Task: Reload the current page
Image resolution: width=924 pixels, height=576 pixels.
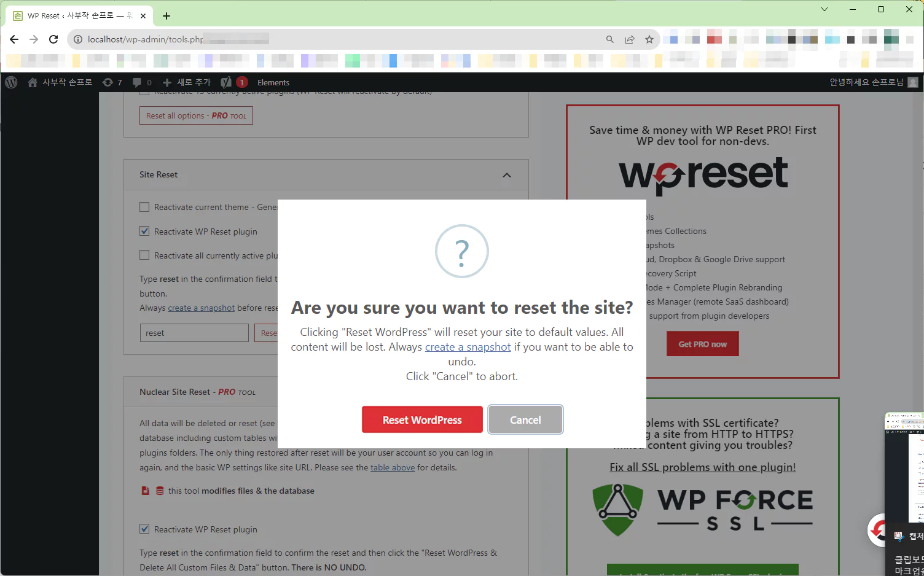Action: [53, 39]
